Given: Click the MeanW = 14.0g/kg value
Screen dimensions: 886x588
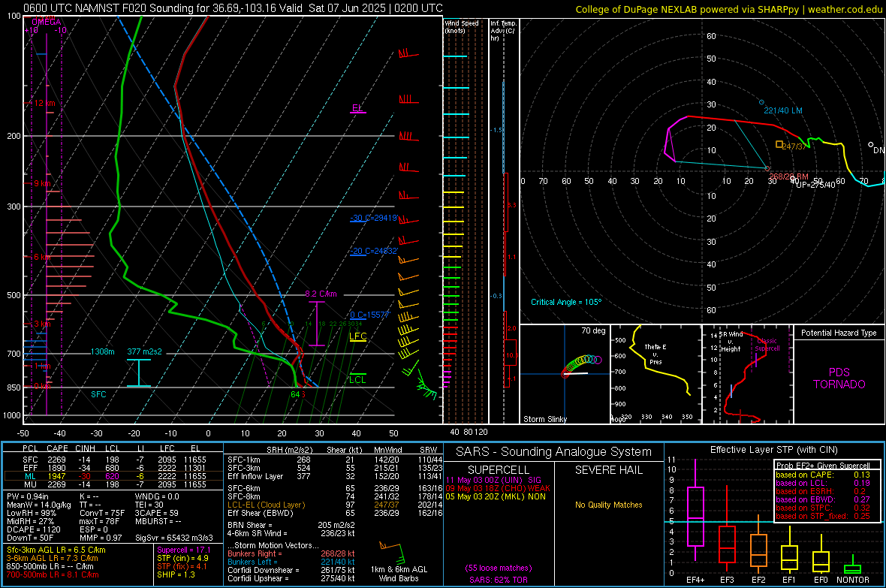Looking at the screenshot, I should (x=38, y=505).
